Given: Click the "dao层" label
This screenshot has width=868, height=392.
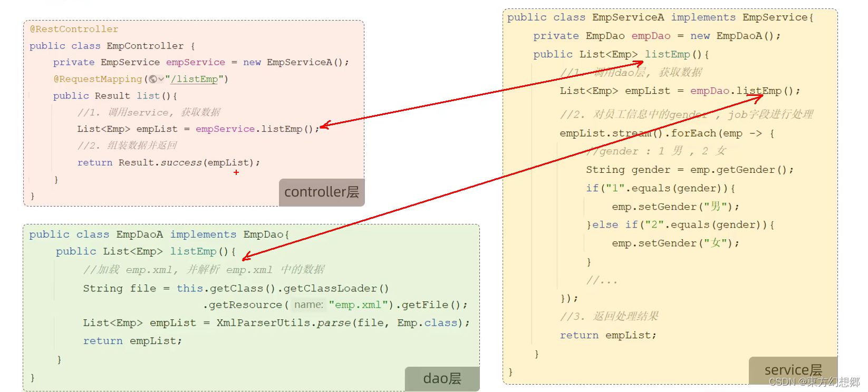Looking at the screenshot, I should (x=442, y=378).
